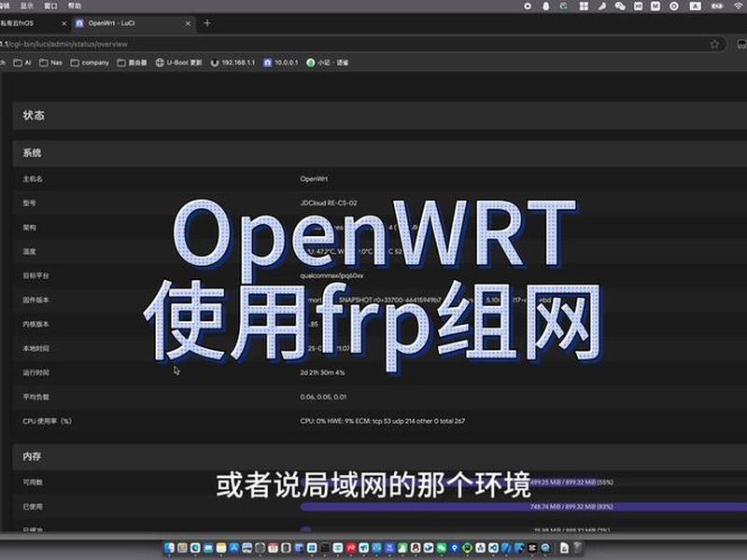747x560 pixels.
Task: Open a new browser tab with plus button
Action: 207,22
